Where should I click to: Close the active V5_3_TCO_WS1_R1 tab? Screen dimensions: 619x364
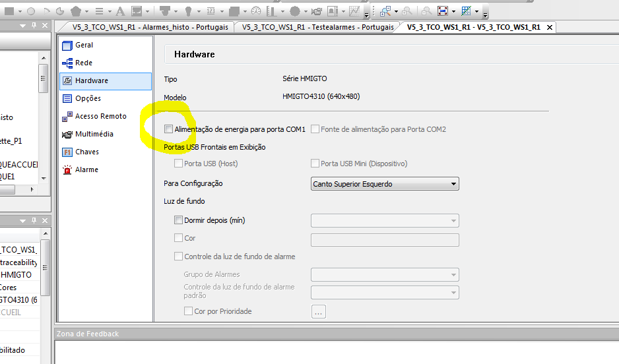coord(549,27)
